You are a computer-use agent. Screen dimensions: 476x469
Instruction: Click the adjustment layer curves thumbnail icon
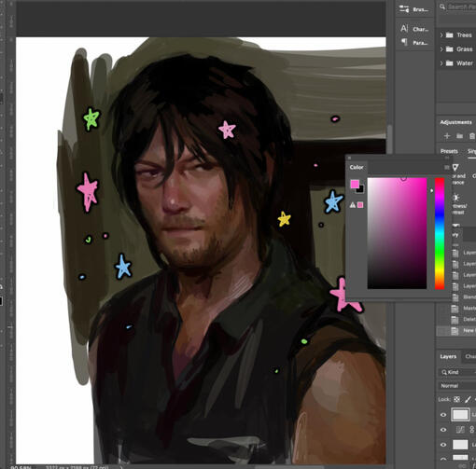[460, 430]
